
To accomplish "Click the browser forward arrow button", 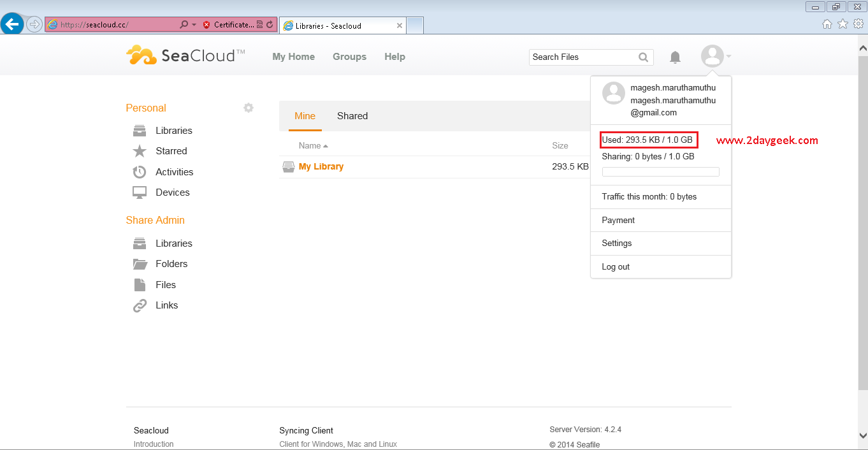I will coord(34,25).
